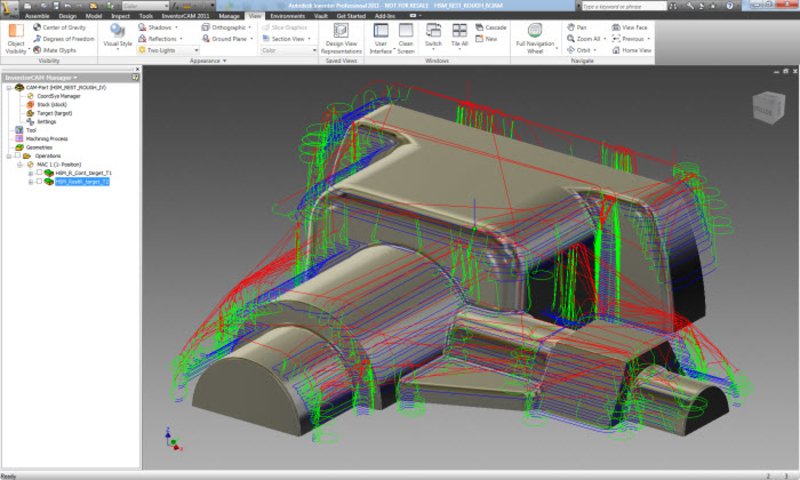Launch the Full Navigation Wheel
The image size is (800, 480).
click(x=535, y=30)
